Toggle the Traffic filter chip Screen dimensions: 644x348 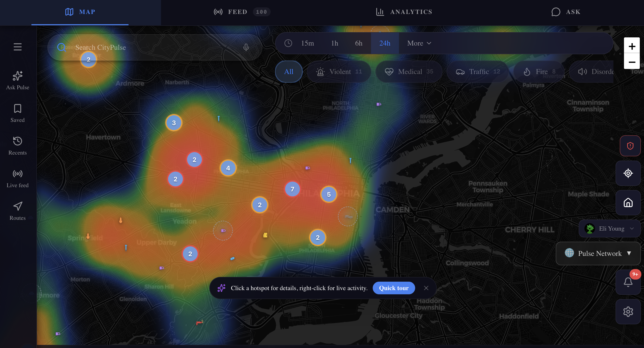[478, 72]
